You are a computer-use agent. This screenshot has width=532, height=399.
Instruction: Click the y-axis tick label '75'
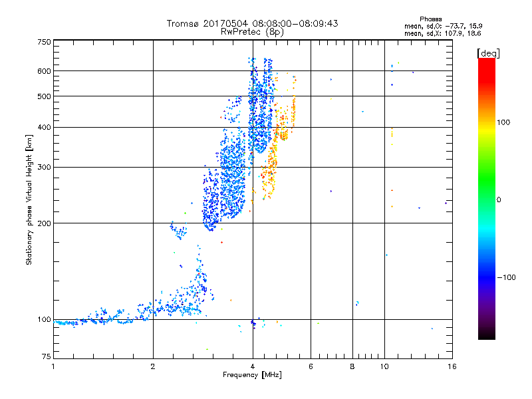pyautogui.click(x=47, y=356)
